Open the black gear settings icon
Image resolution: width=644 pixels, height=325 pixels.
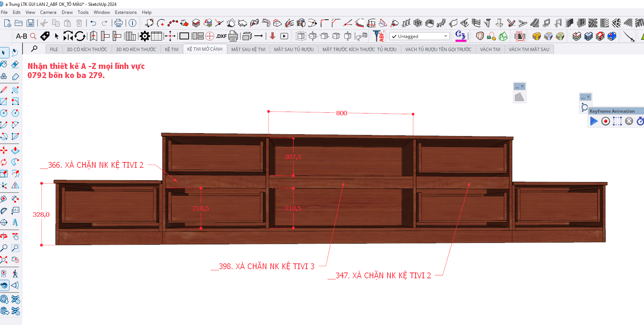[x=145, y=36]
